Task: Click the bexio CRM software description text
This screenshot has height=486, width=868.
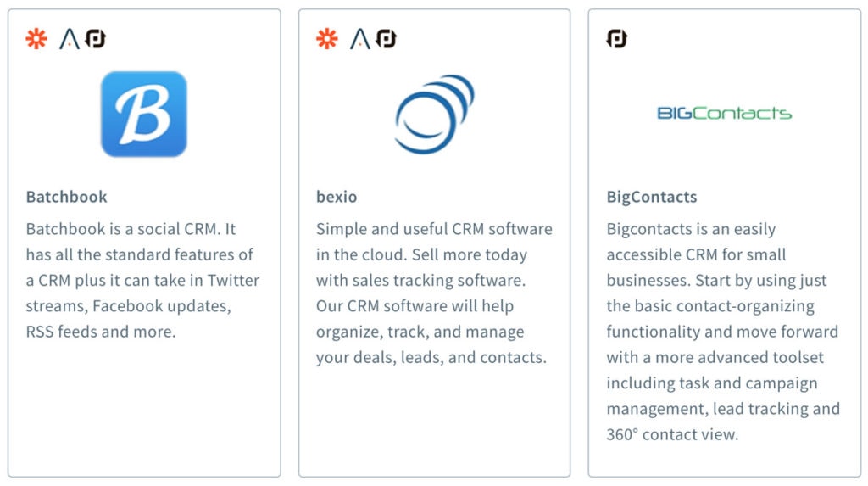Action: pos(434,293)
